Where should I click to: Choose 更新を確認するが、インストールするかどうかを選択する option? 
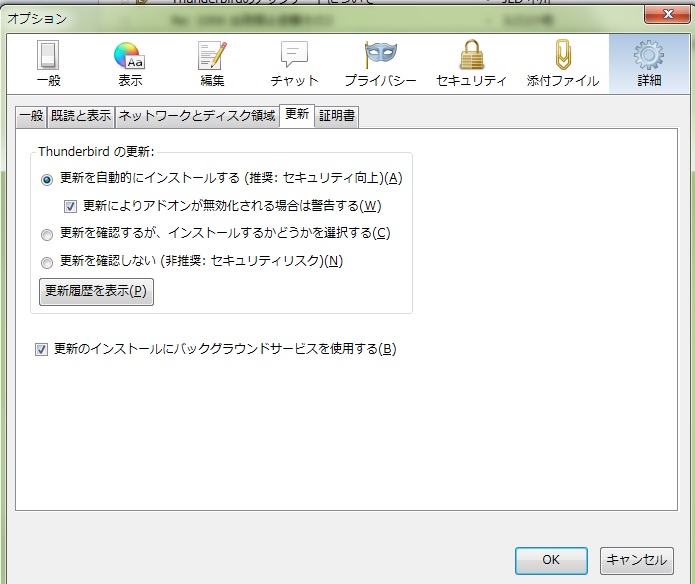coord(47,234)
